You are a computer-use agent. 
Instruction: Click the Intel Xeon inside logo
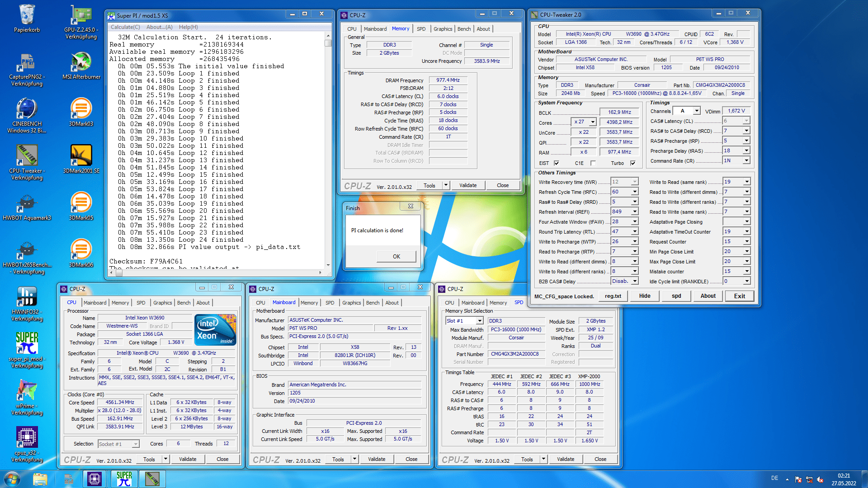tap(215, 330)
